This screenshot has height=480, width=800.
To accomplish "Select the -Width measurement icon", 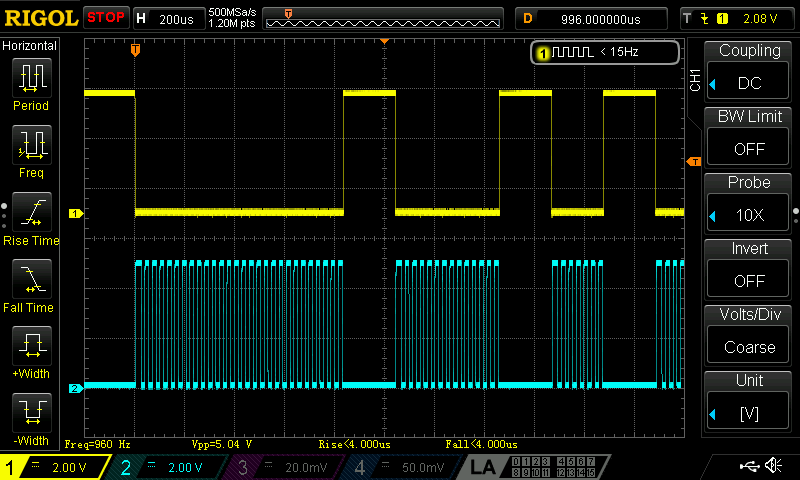I will pos(32,412).
